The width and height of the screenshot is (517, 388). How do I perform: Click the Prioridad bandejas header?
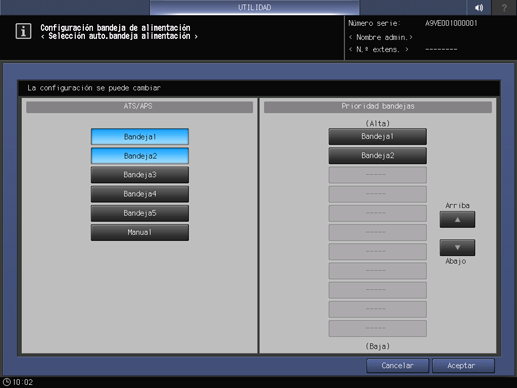pos(378,107)
